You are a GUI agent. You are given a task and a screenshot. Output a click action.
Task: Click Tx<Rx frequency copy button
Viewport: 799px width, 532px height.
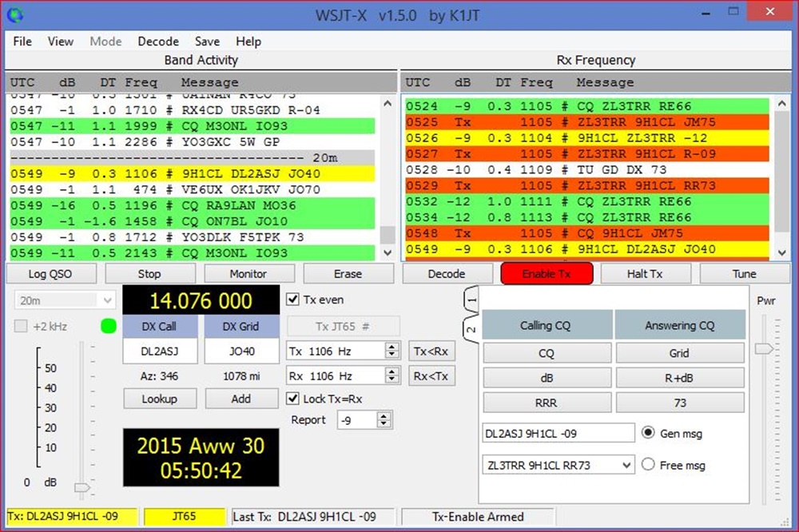click(431, 351)
